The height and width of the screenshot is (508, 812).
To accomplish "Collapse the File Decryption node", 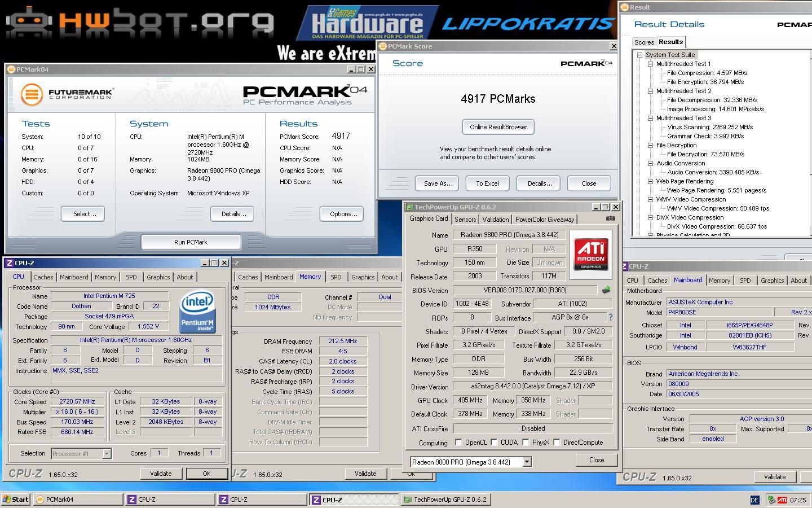I will [650, 145].
